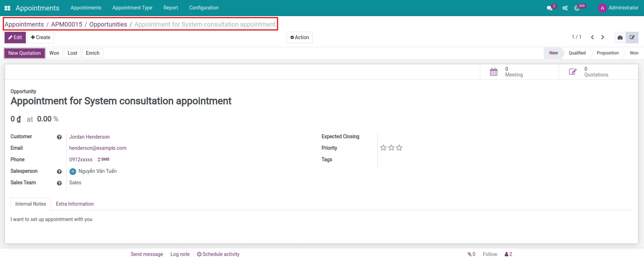The image size is (644, 272).
Task: Click the form view icon
Action: tap(632, 37)
